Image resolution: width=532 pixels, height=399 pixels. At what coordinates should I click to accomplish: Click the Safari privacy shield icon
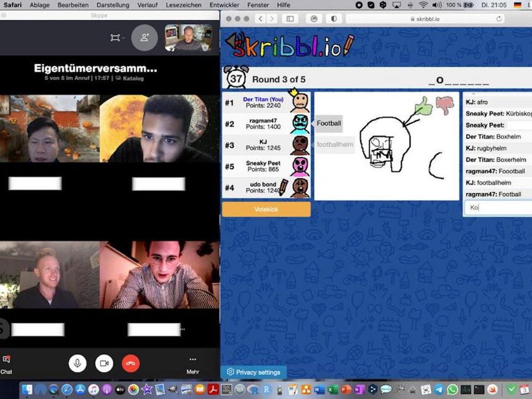334,19
